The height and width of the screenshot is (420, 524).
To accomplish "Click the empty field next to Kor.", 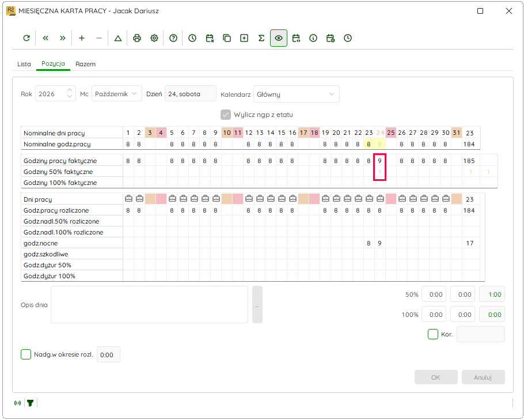I will [481, 334].
